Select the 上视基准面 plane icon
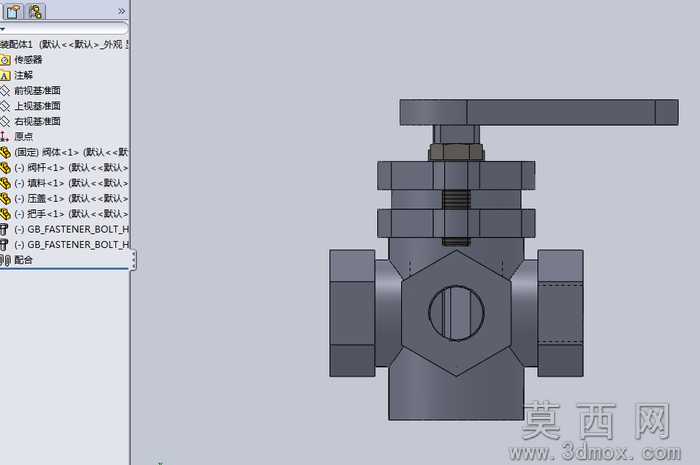The height and width of the screenshot is (465, 700). [x=4, y=106]
